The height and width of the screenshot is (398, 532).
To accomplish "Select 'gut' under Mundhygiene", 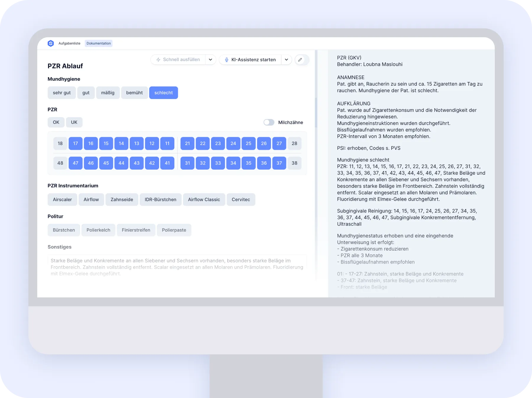I will (x=86, y=92).
